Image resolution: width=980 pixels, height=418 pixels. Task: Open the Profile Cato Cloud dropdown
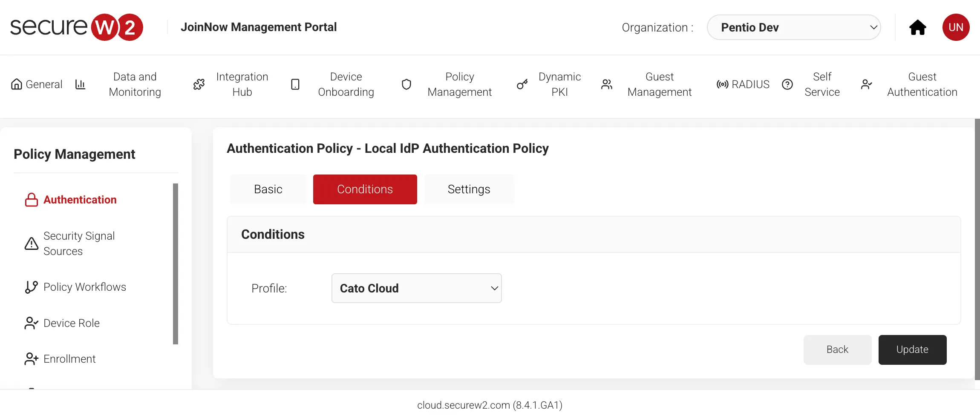tap(417, 288)
